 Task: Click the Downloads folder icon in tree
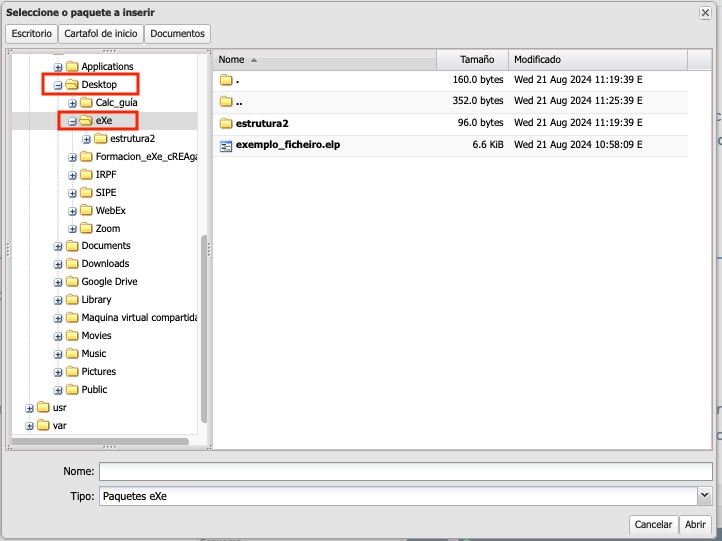(x=72, y=264)
